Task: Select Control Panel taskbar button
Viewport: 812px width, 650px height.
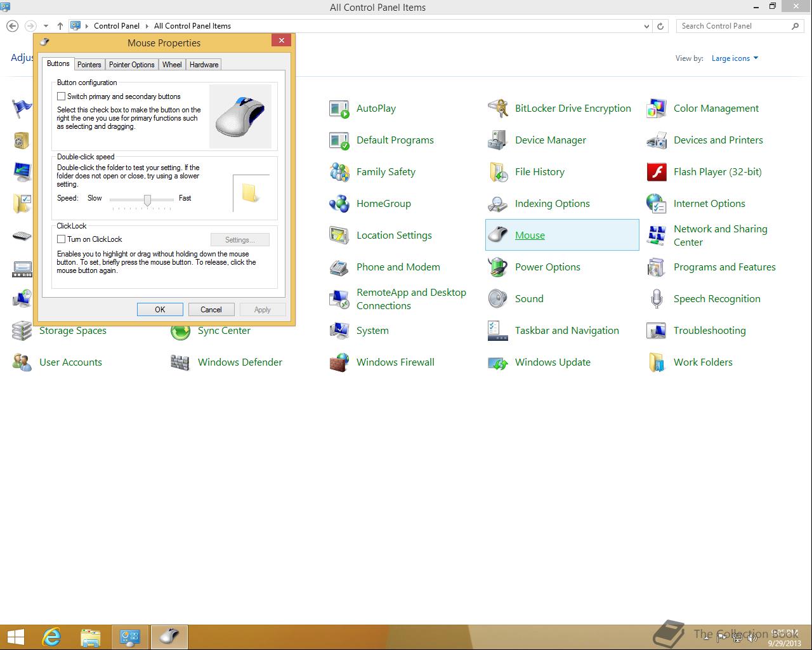Action: click(130, 637)
